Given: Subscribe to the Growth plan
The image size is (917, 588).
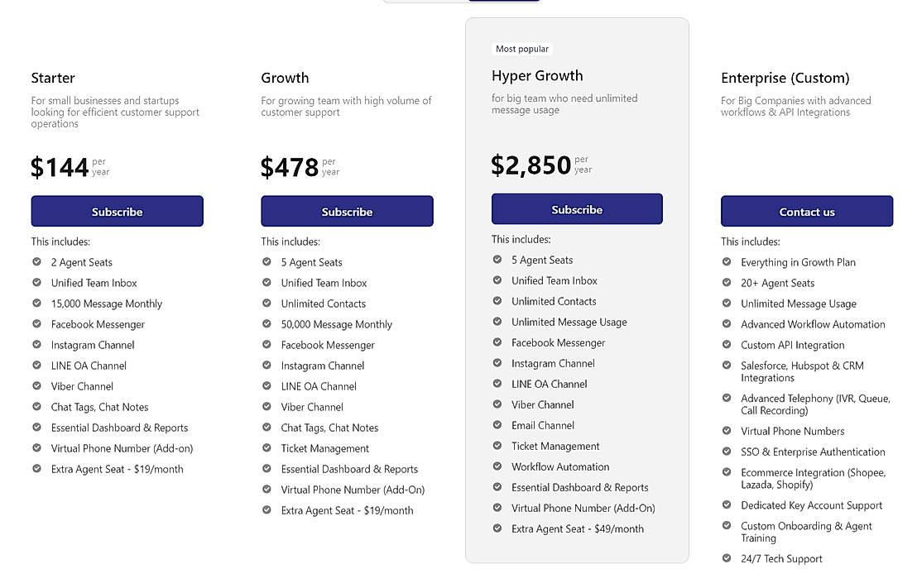Looking at the screenshot, I should point(347,212).
